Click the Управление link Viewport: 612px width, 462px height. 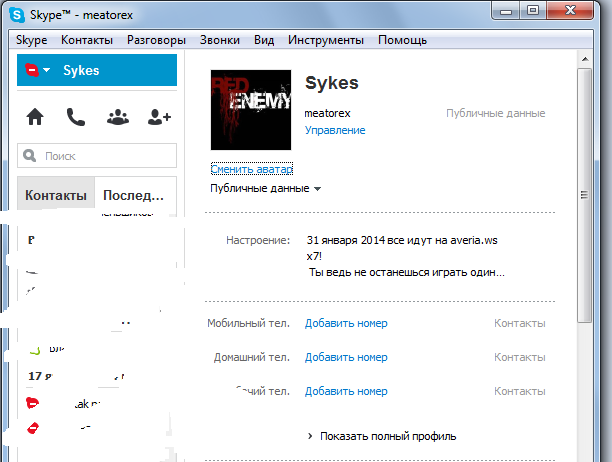334,130
